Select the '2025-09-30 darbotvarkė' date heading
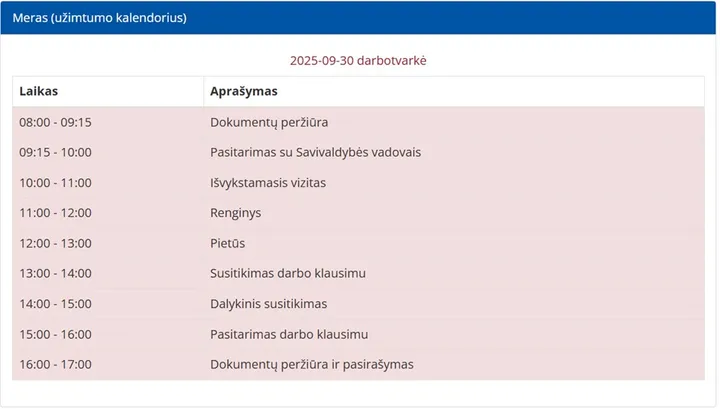720x409 pixels. point(358,61)
